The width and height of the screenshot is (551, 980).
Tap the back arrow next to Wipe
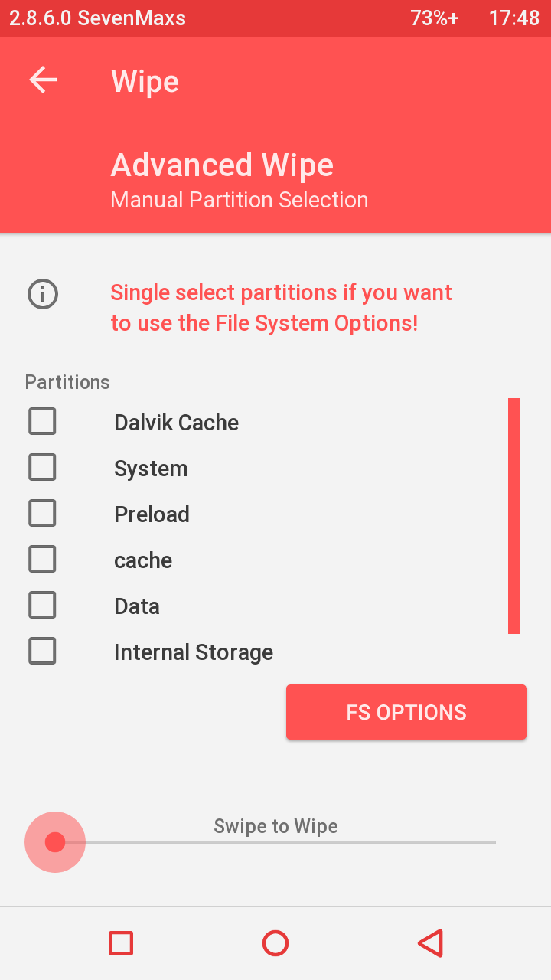pyautogui.click(x=43, y=80)
